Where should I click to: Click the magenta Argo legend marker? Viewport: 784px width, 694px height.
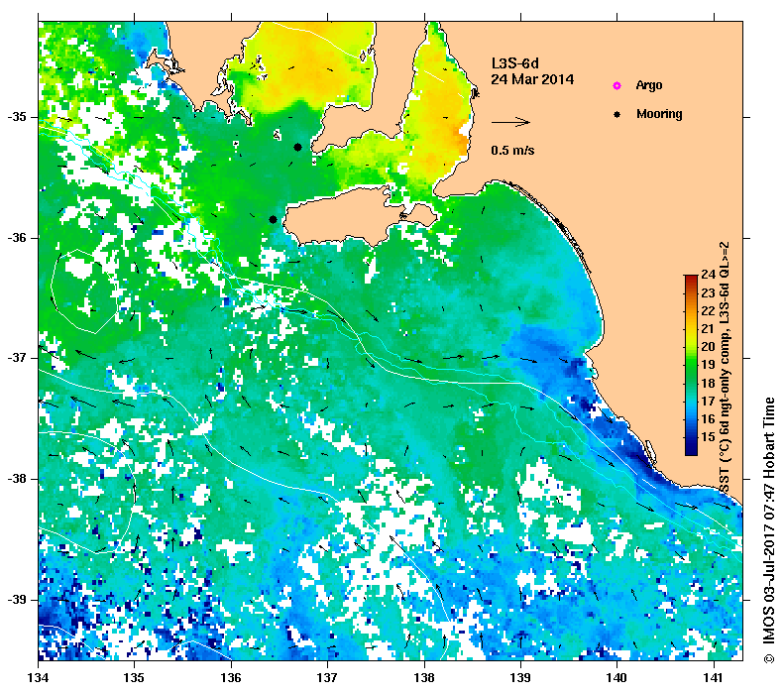pos(617,85)
